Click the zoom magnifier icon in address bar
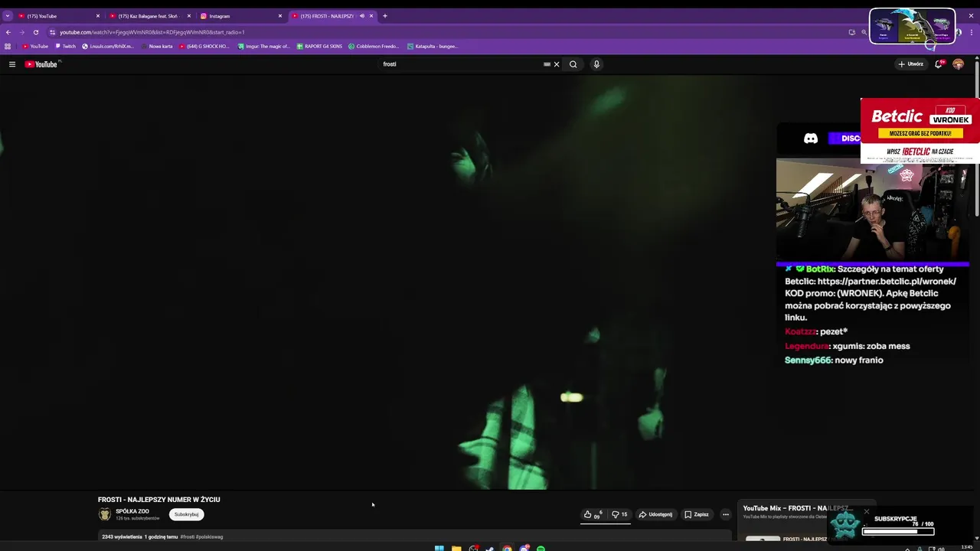The image size is (980, 551). tap(864, 32)
